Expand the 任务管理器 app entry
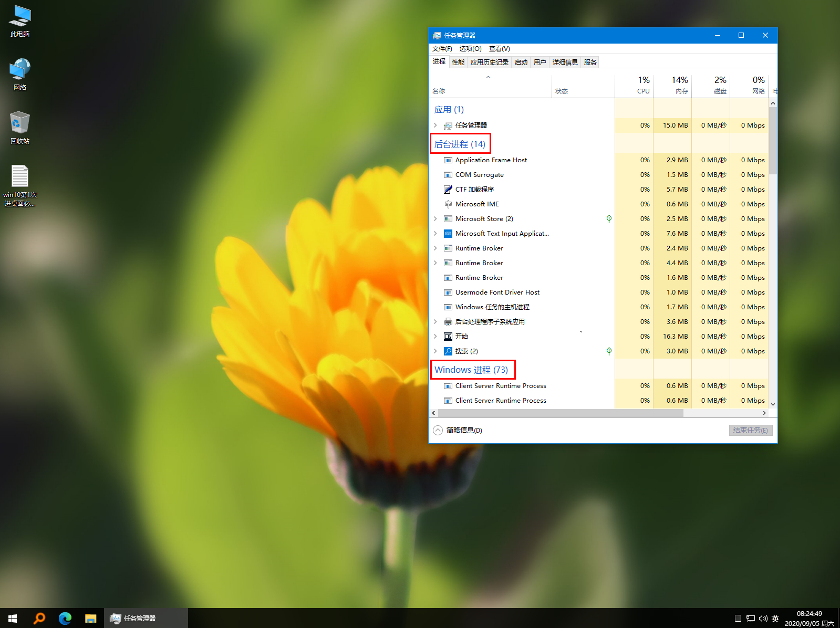840x628 pixels. pos(435,125)
